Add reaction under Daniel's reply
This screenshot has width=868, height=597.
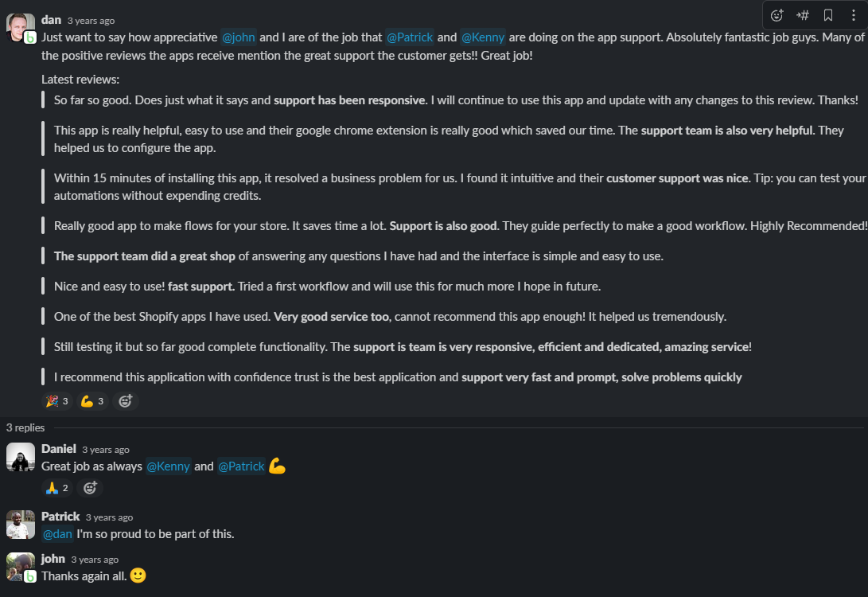tap(90, 488)
